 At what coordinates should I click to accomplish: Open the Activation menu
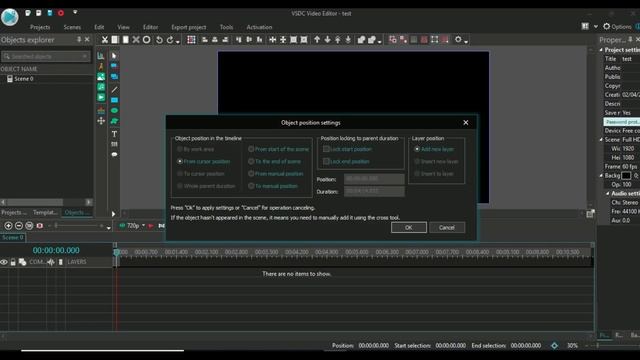(259, 27)
